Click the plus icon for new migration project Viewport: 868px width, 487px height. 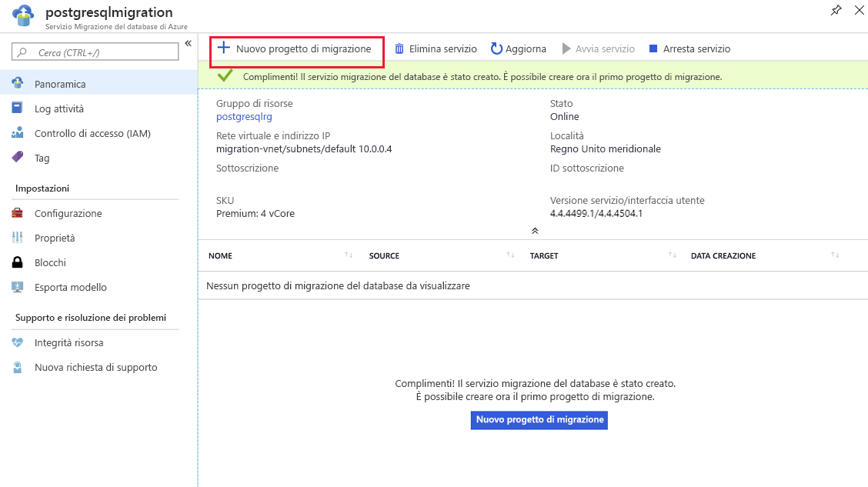point(223,48)
